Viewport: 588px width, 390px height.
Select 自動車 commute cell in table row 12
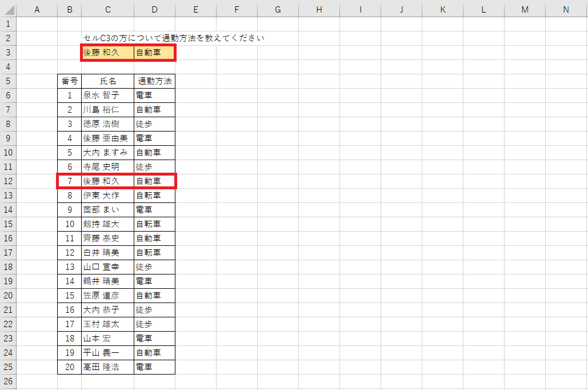pyautogui.click(x=154, y=181)
